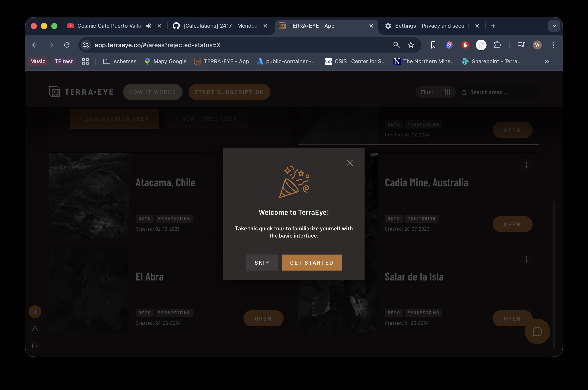Mute the Cosmic Gate tab audio
Image resolution: width=588 pixels, height=390 pixels.
coord(149,26)
